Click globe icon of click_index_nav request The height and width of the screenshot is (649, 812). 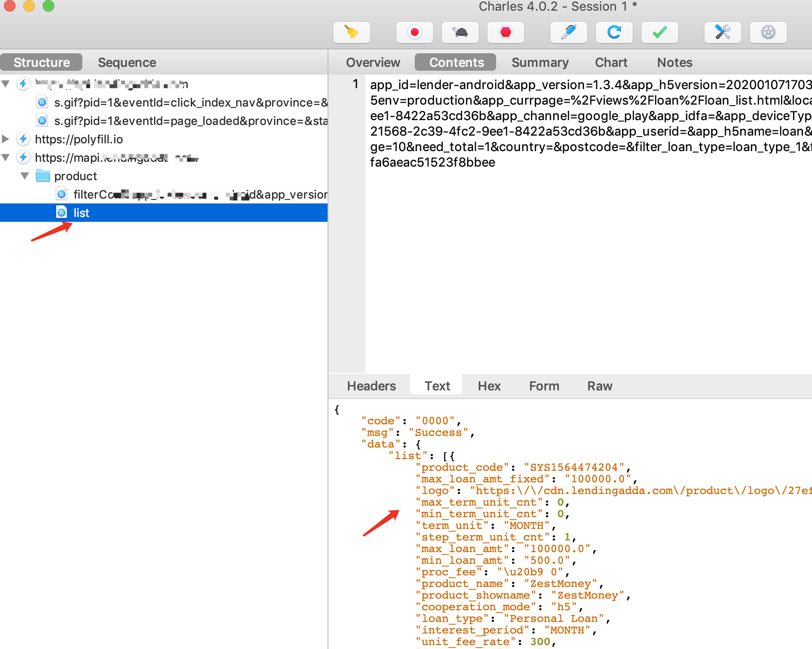point(42,102)
